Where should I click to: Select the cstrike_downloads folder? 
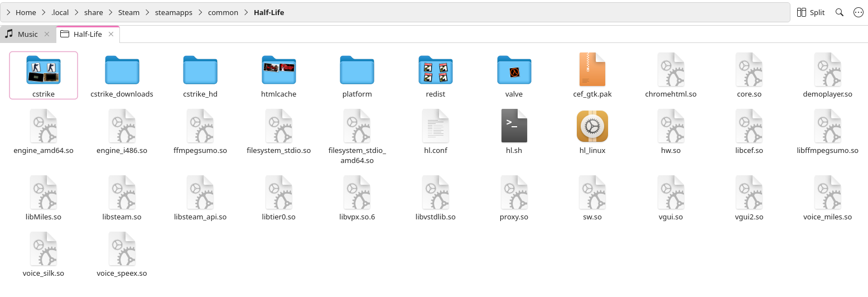(122, 70)
